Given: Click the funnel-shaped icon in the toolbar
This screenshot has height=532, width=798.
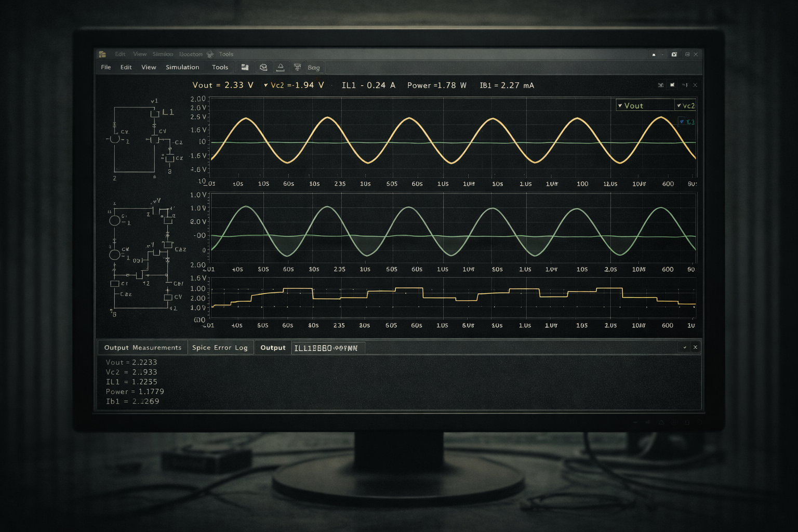Looking at the screenshot, I should pos(297,68).
